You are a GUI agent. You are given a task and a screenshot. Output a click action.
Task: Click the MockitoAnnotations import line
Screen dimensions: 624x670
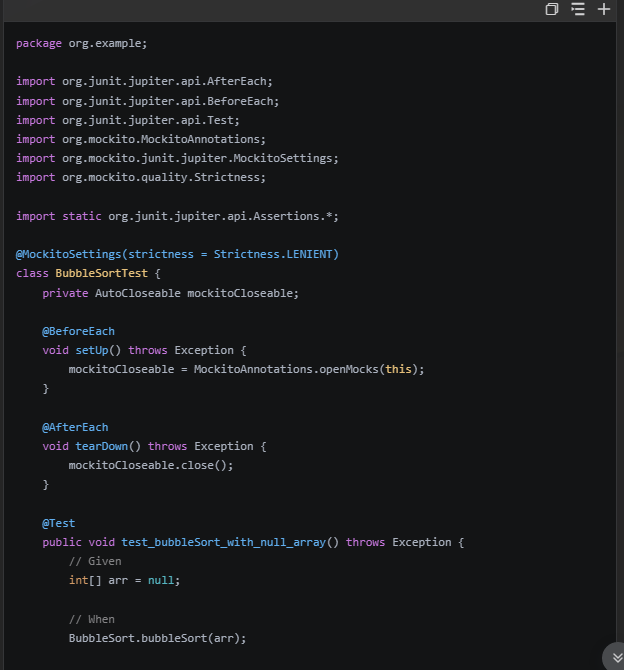click(x=141, y=139)
